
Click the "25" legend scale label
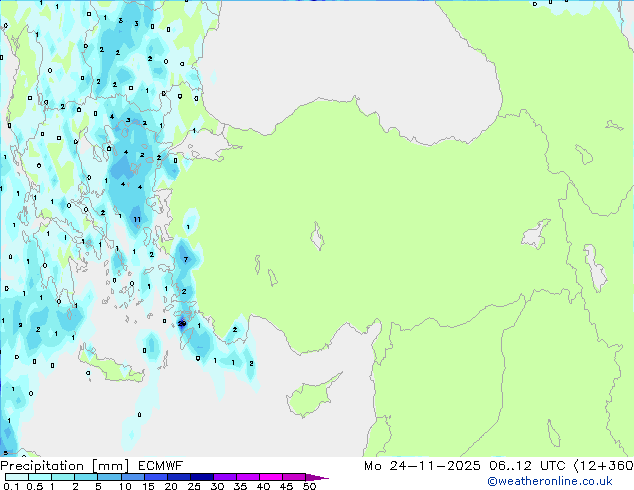[x=194, y=486]
